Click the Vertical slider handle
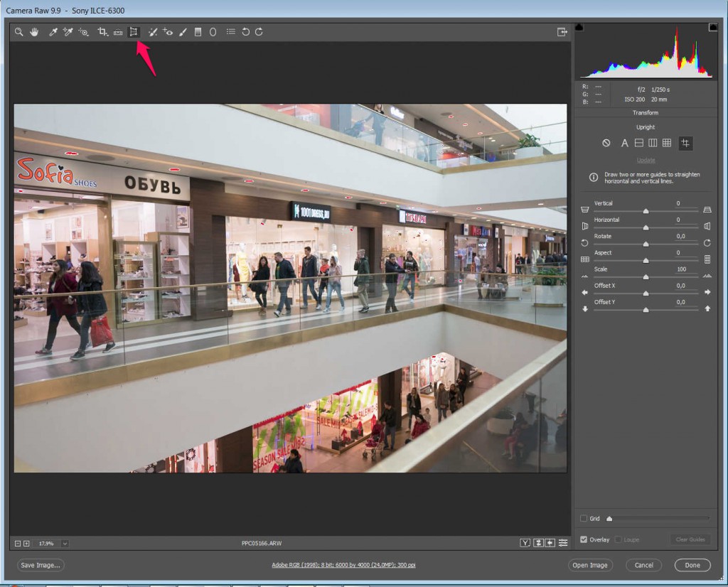This screenshot has width=728, height=587. (646, 211)
